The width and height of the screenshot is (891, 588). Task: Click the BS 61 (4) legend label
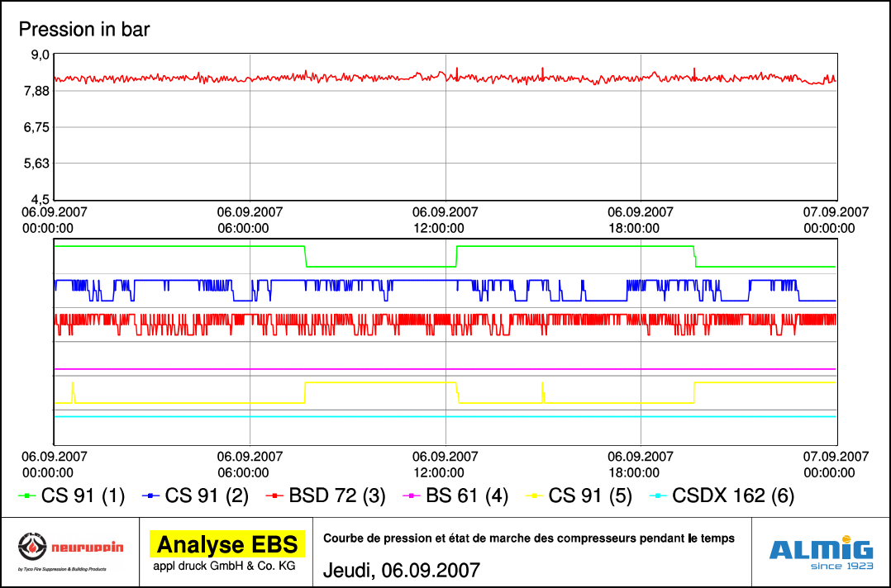pyautogui.click(x=467, y=496)
